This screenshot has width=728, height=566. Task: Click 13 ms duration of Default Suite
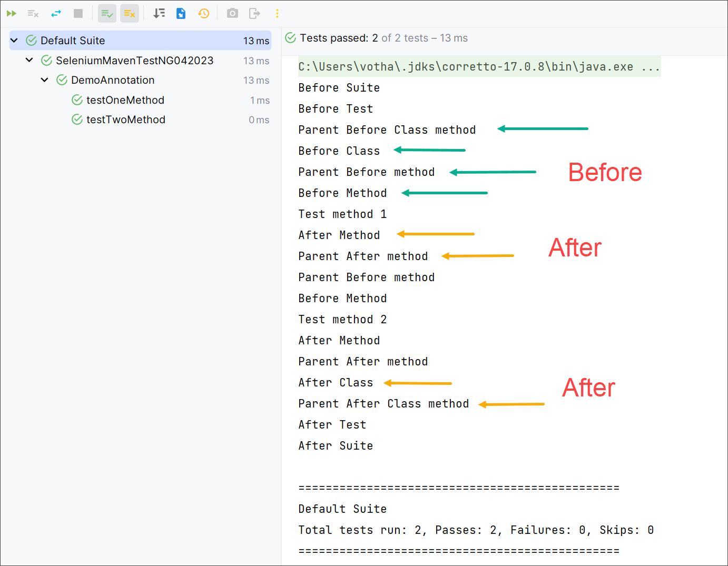[x=256, y=41]
